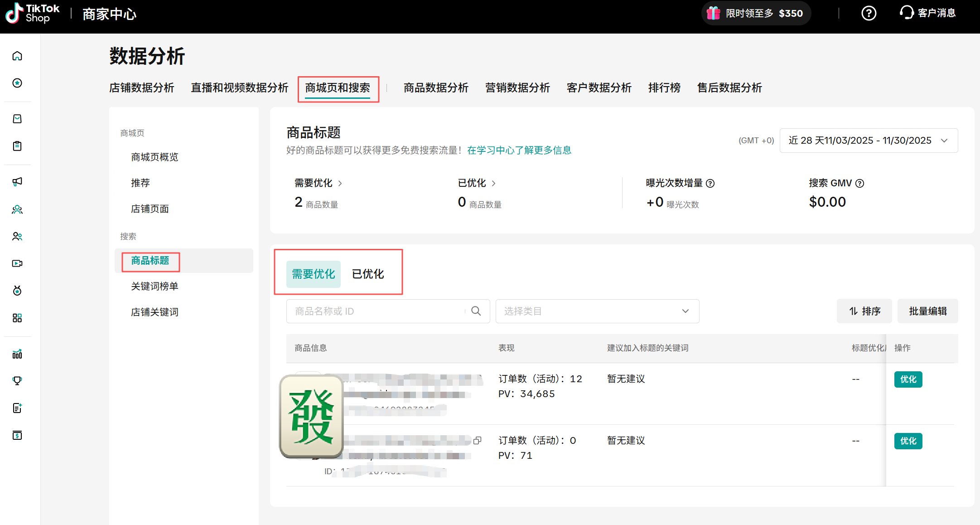
Task: Open 售后数据分析 tab
Action: (x=729, y=87)
